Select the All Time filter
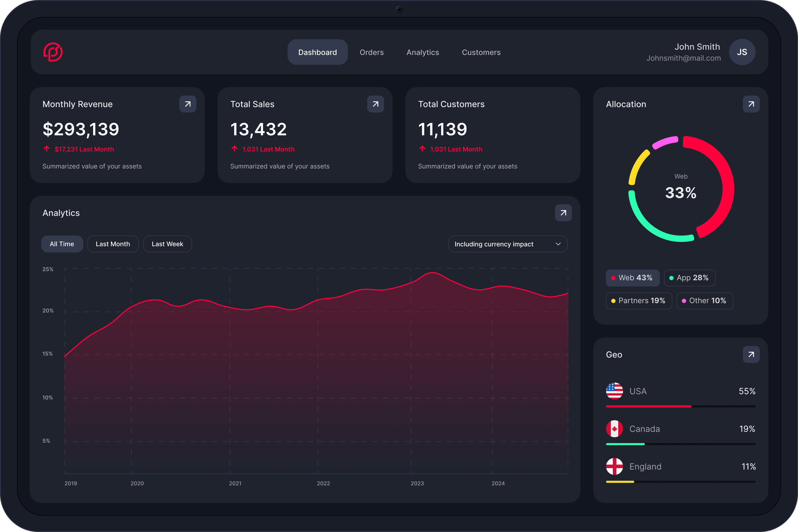 click(62, 244)
